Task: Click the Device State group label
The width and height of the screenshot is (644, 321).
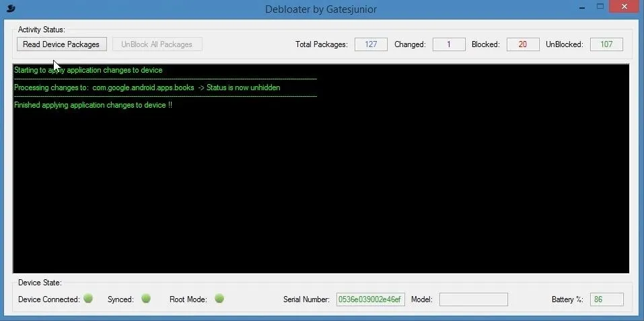Action: coord(40,283)
